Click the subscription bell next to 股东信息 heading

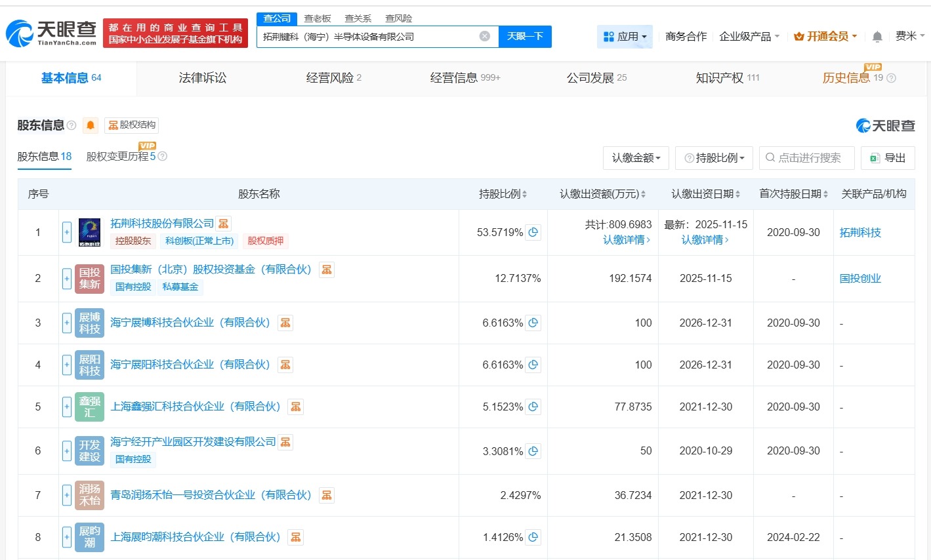click(90, 125)
